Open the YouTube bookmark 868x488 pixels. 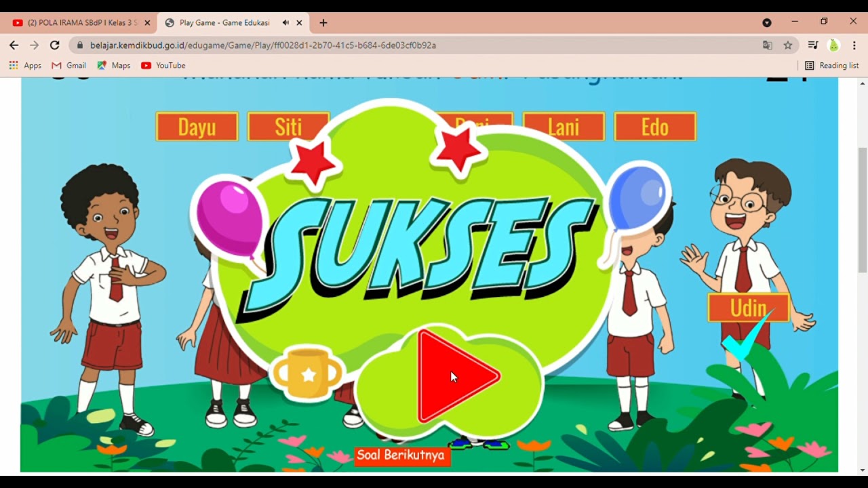click(163, 66)
